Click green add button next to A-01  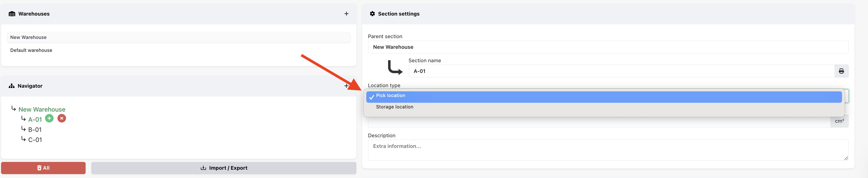(49, 118)
